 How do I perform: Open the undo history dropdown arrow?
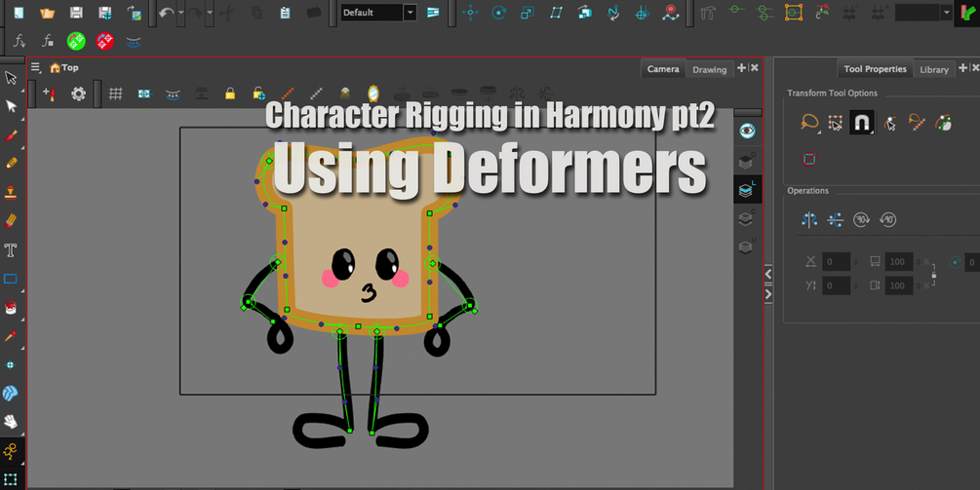pos(181,13)
